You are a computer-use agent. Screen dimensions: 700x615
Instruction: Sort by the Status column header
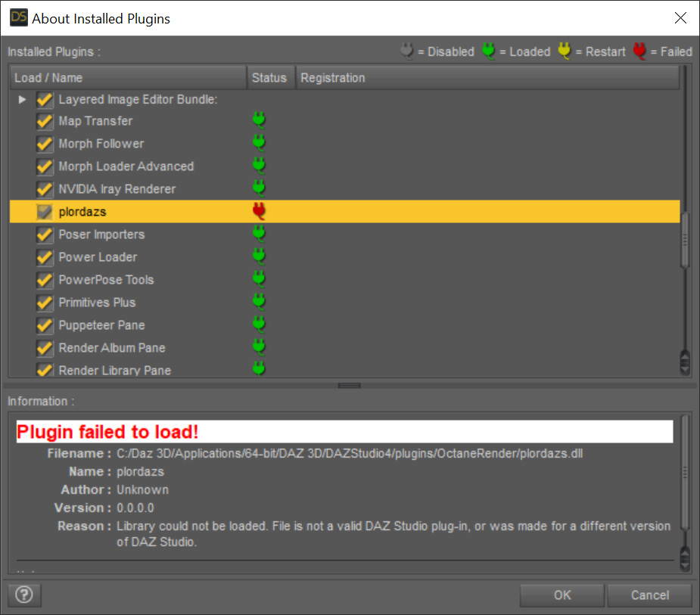[x=271, y=78]
